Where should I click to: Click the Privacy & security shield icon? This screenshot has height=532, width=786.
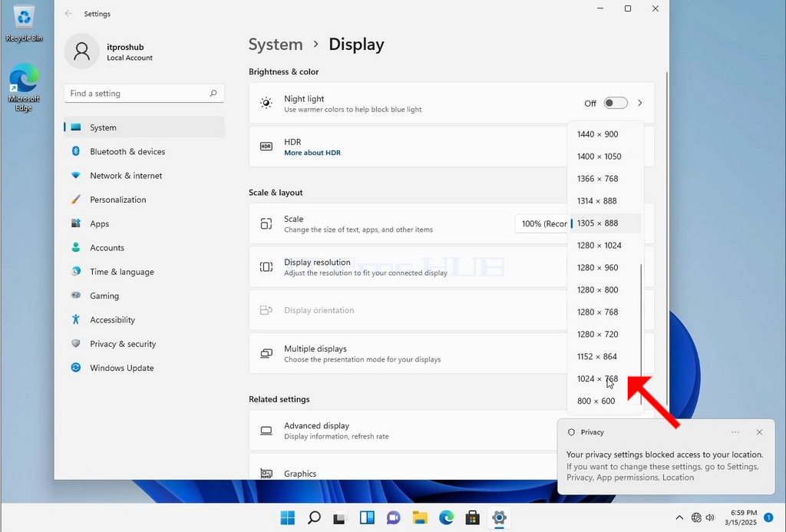pos(76,343)
